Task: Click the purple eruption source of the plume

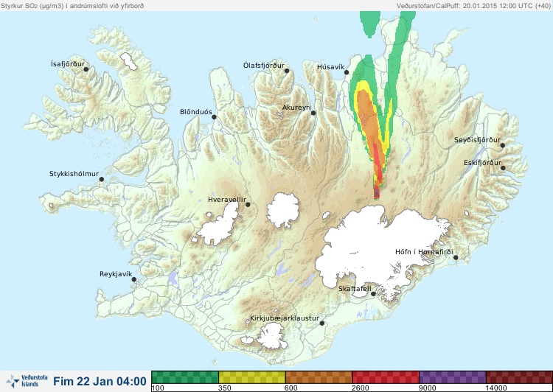Action: (376, 193)
